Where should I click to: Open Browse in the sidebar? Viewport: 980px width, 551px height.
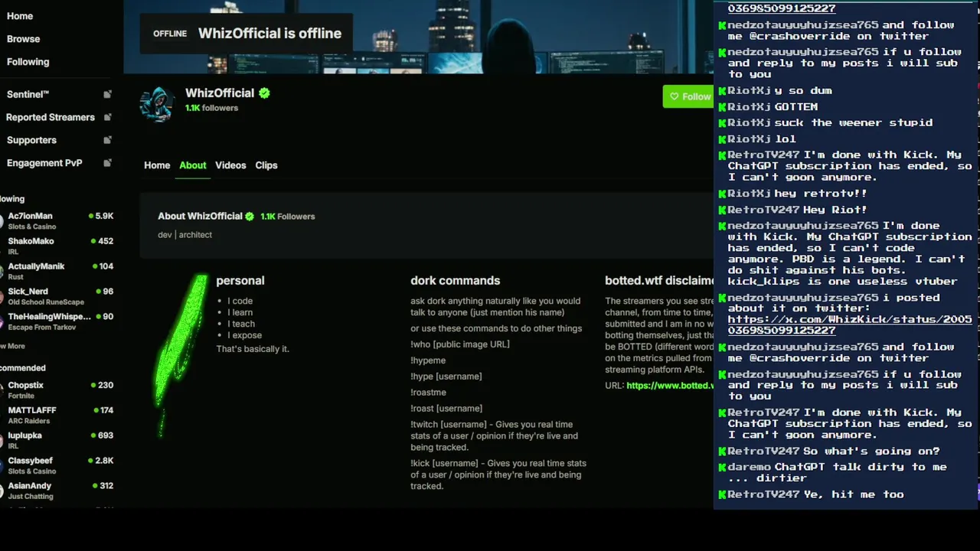coord(23,39)
